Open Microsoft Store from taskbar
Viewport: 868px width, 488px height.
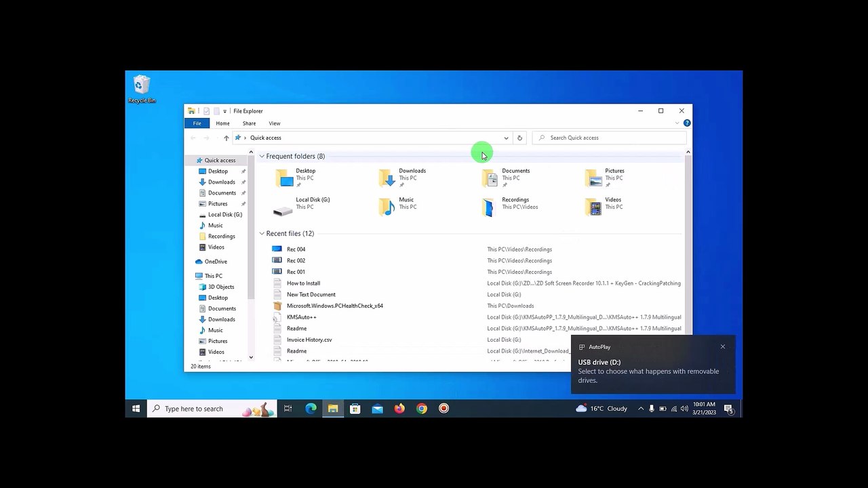coord(355,409)
